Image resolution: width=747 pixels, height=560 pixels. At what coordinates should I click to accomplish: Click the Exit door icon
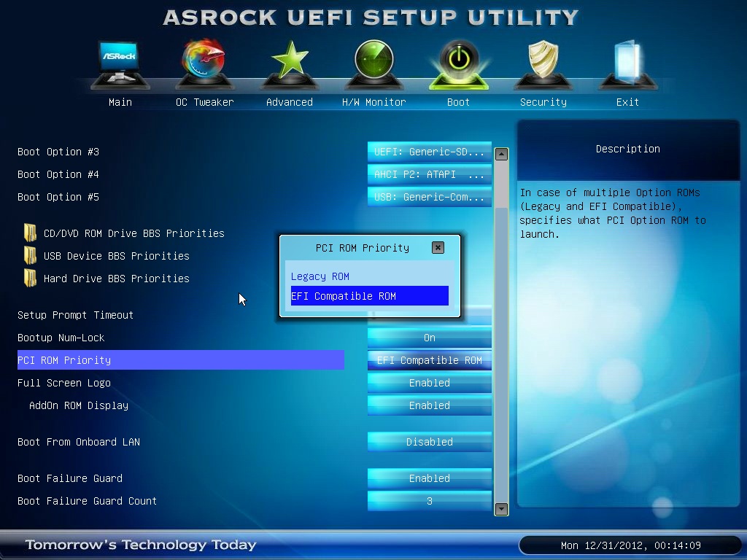(x=627, y=64)
